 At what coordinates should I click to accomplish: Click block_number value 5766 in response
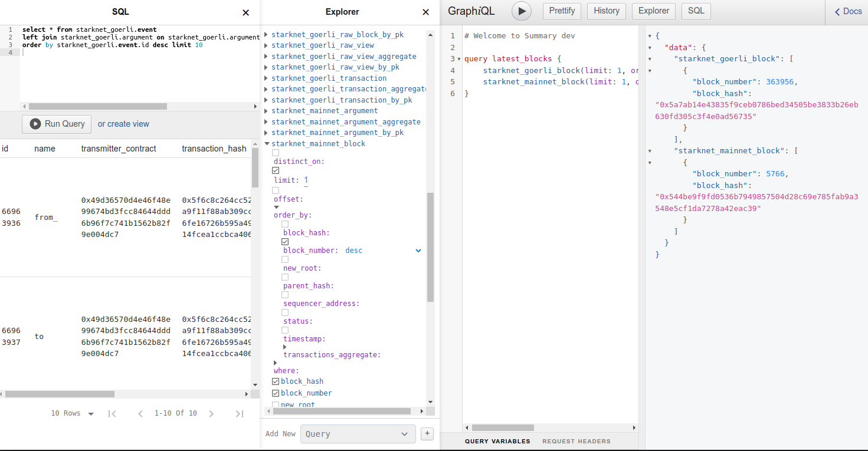[x=775, y=174]
